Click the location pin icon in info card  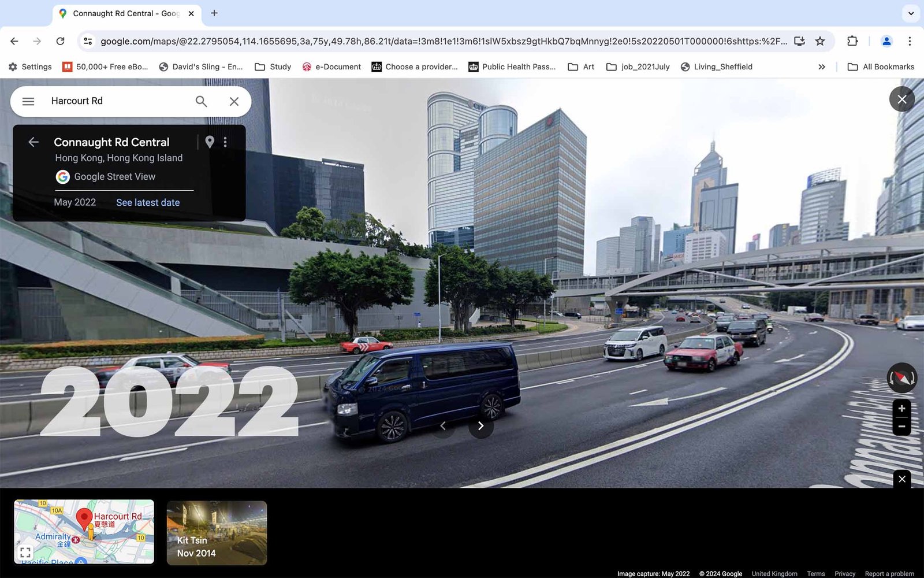(210, 142)
